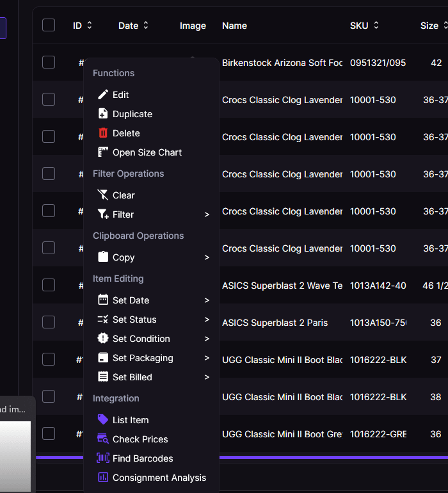Check the Birkenstock Arizona row checkbox
448x493 pixels.
[49, 62]
